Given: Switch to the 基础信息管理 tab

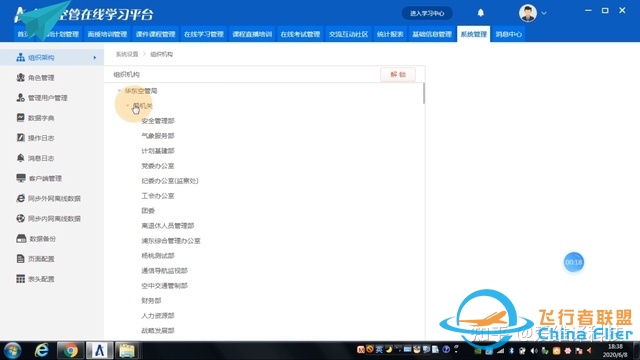Looking at the screenshot, I should [x=432, y=34].
